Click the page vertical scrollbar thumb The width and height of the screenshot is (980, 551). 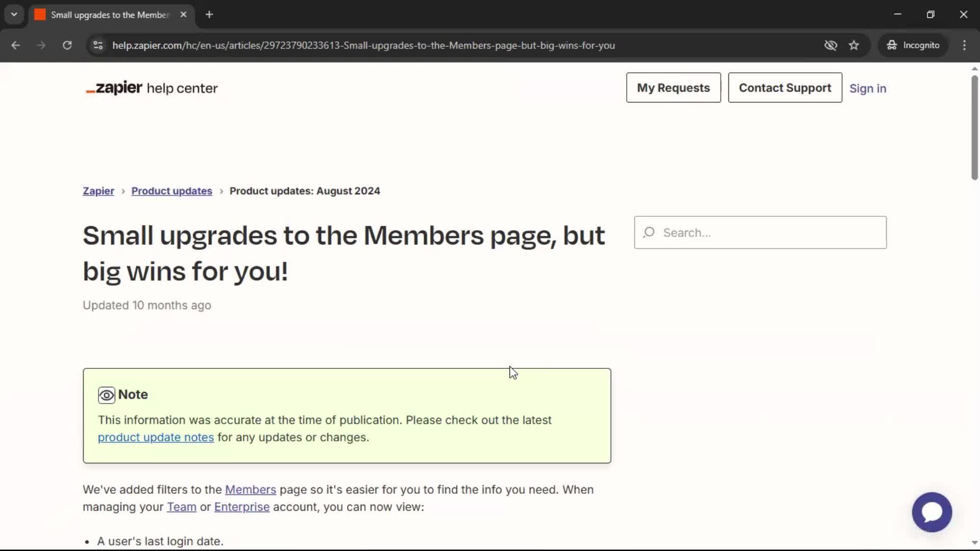click(974, 128)
